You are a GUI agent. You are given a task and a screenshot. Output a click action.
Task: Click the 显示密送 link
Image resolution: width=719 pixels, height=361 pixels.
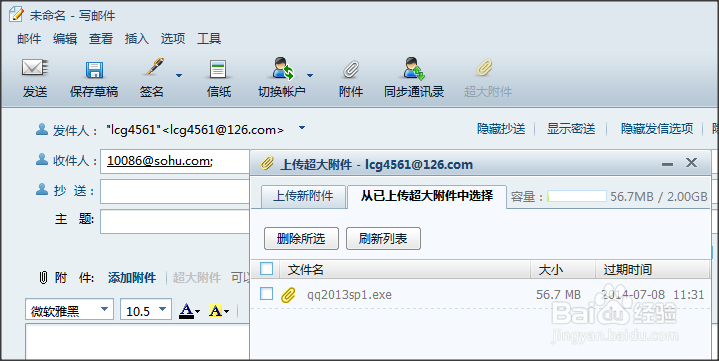(571, 128)
